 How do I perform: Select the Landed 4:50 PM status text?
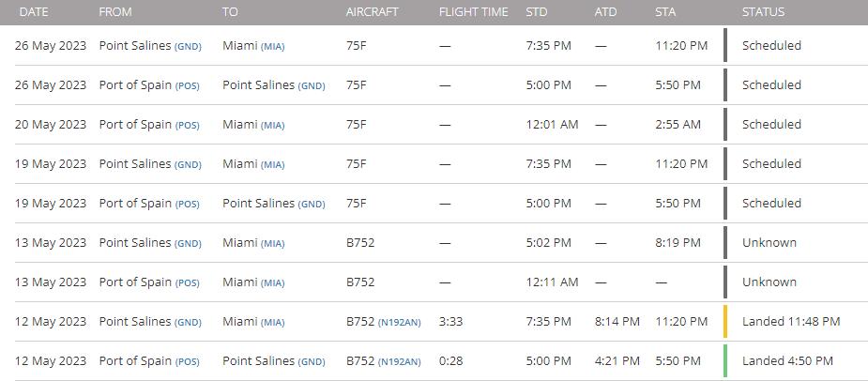[x=786, y=360]
